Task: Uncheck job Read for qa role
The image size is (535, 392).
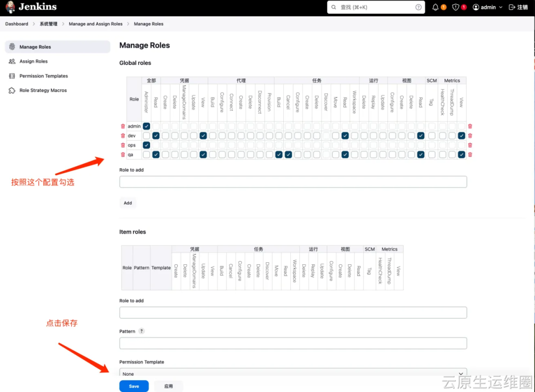Action: pyautogui.click(x=345, y=155)
